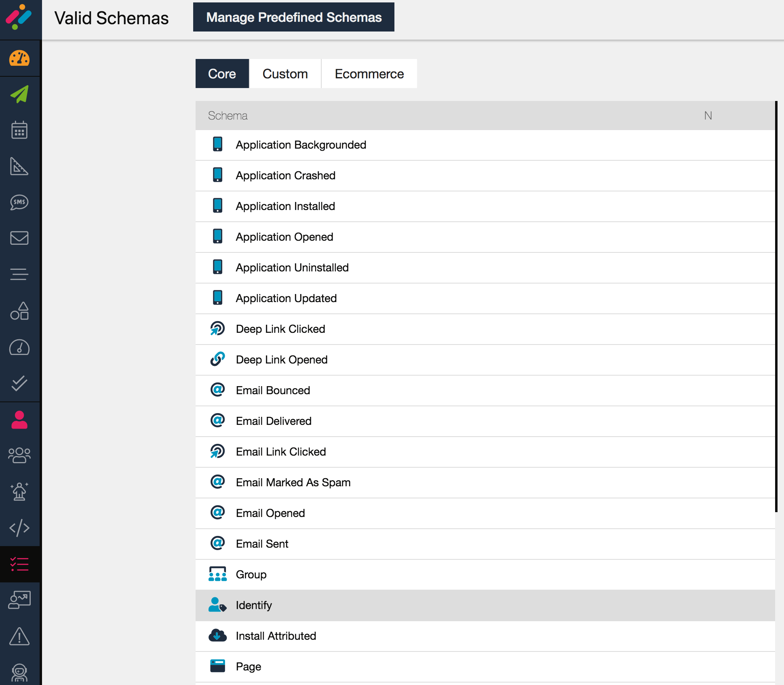The height and width of the screenshot is (685, 784).
Task: Click the pink user profile sidebar icon
Action: pos(19,420)
